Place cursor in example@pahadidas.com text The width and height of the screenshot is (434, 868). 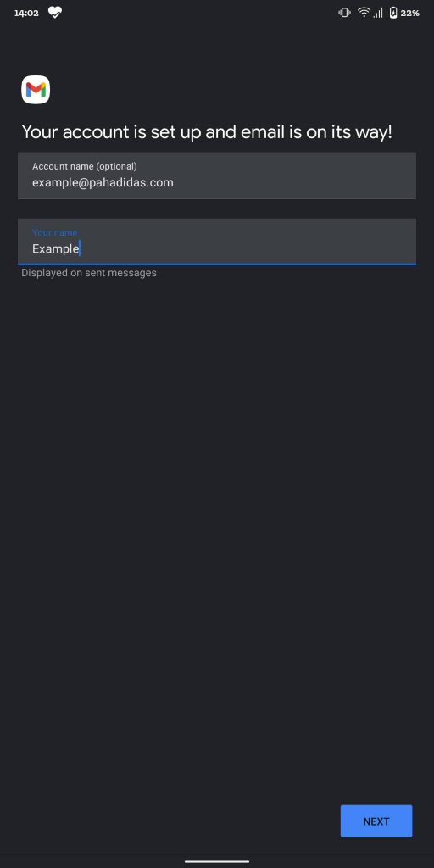(103, 183)
